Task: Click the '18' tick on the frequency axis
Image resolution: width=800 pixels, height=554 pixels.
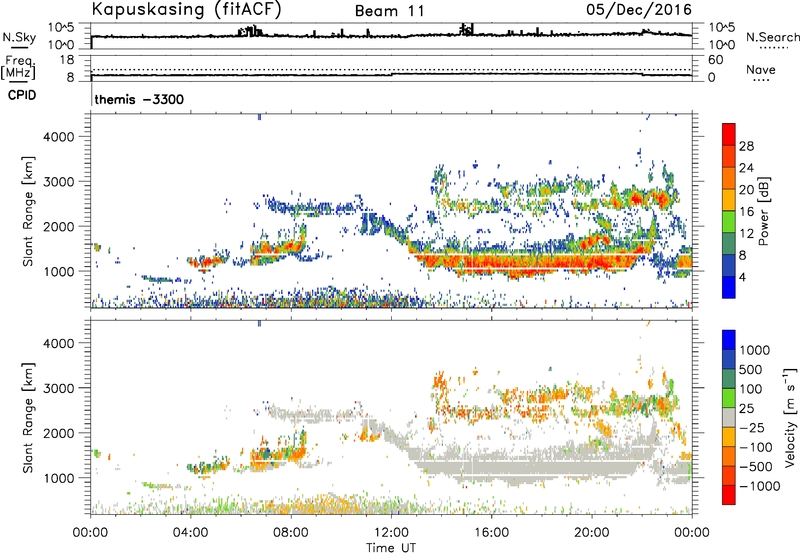Action: [x=66, y=60]
